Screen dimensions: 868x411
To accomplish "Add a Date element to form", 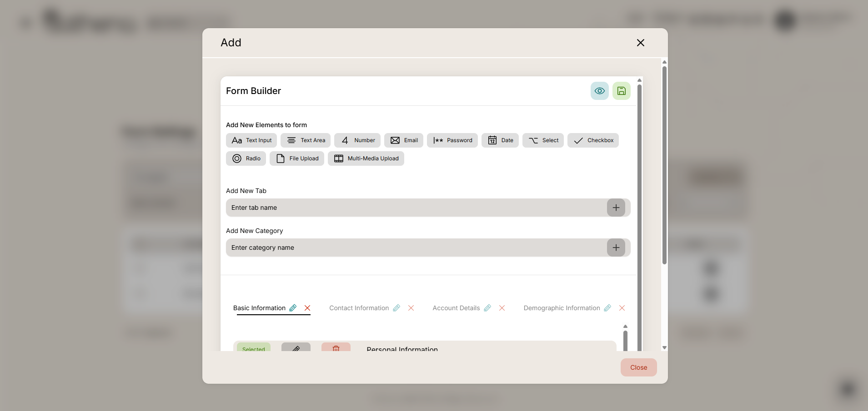I will click(500, 140).
